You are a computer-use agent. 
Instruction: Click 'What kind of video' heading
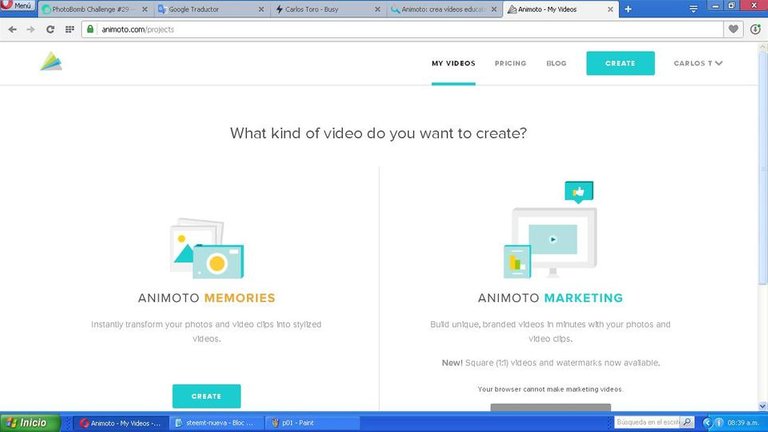[x=378, y=133]
